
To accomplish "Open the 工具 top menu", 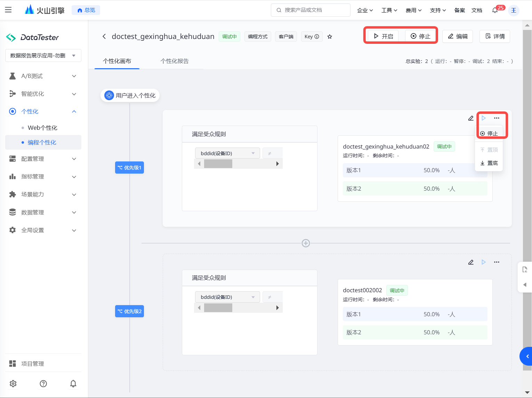I will pos(389,10).
